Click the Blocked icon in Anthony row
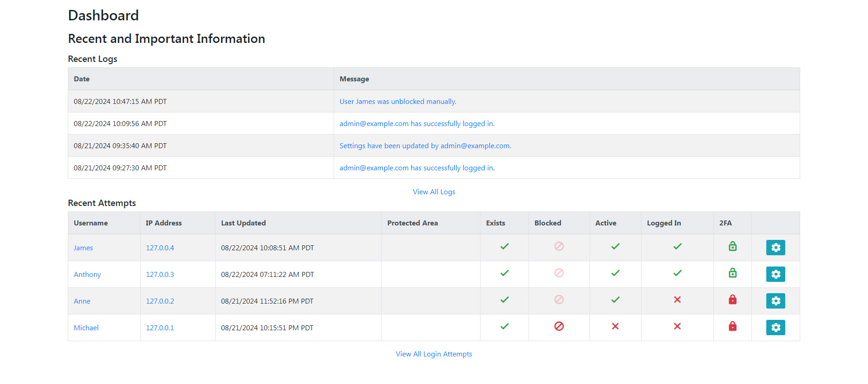Viewport: 868px width, 384px height. pyautogui.click(x=559, y=273)
